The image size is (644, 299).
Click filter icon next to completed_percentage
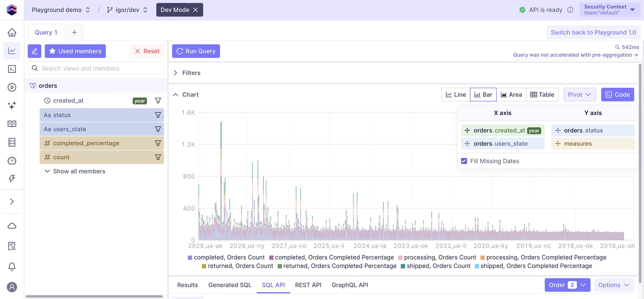(158, 143)
